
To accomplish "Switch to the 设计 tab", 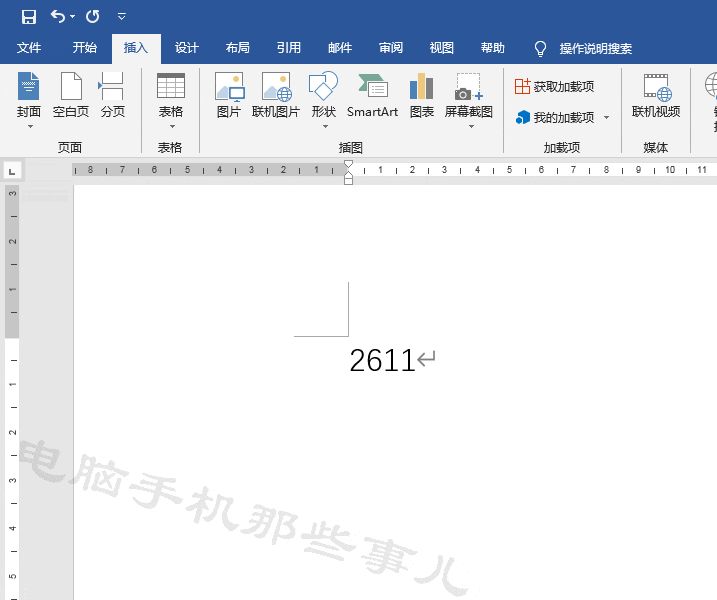I will tap(187, 48).
